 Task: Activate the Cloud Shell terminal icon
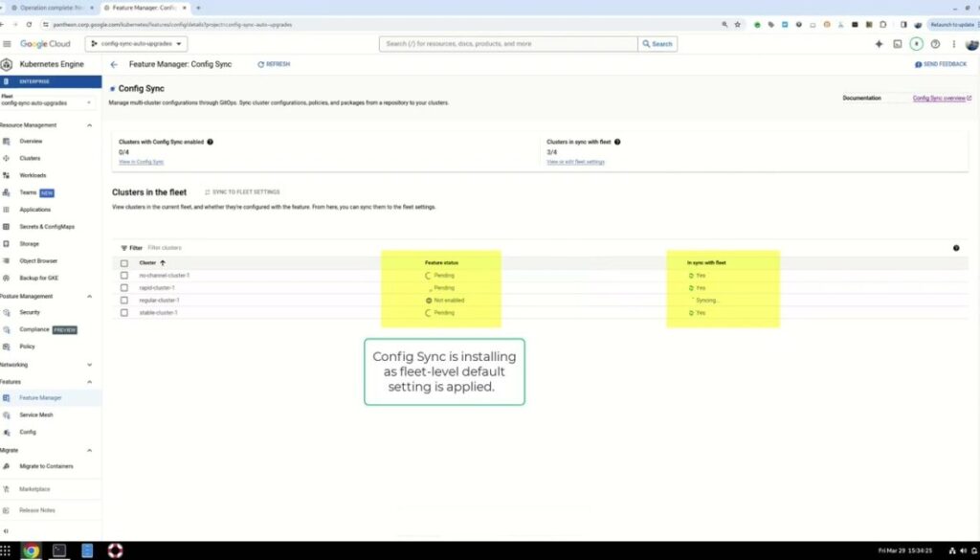pyautogui.click(x=898, y=44)
